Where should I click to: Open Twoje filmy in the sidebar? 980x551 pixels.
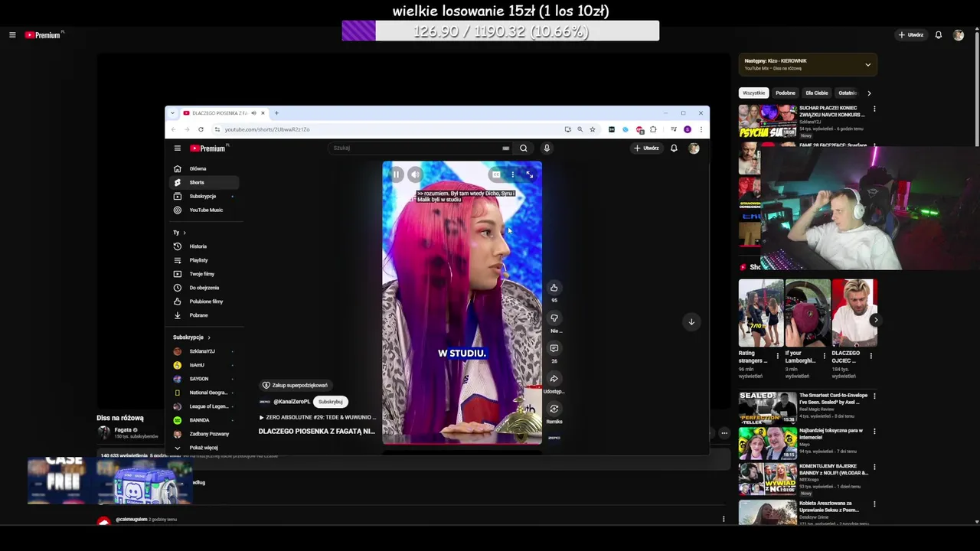click(x=204, y=274)
